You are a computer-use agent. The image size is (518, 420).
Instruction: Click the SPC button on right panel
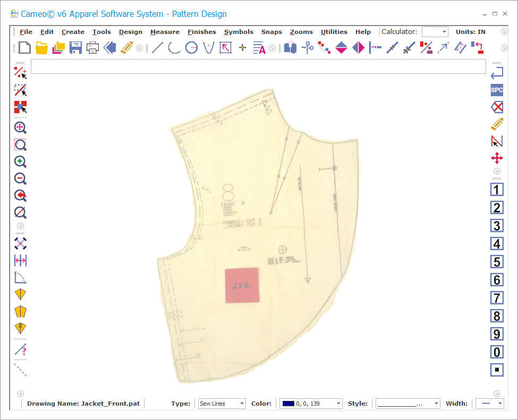tap(497, 90)
